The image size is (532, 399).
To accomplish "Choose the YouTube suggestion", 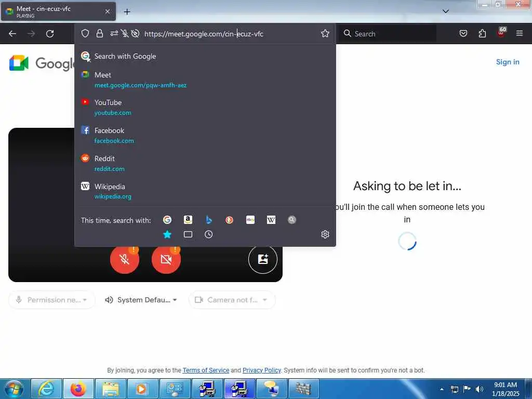I will point(205,108).
